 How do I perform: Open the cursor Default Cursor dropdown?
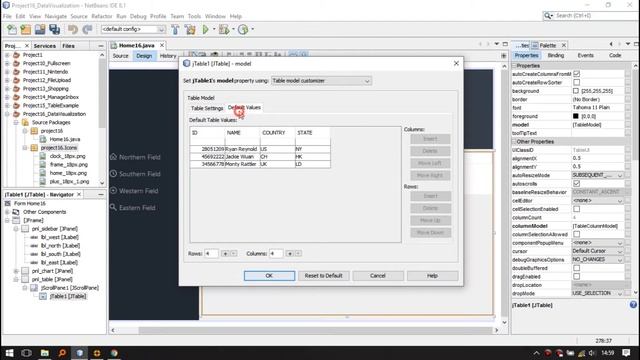tap(598, 251)
